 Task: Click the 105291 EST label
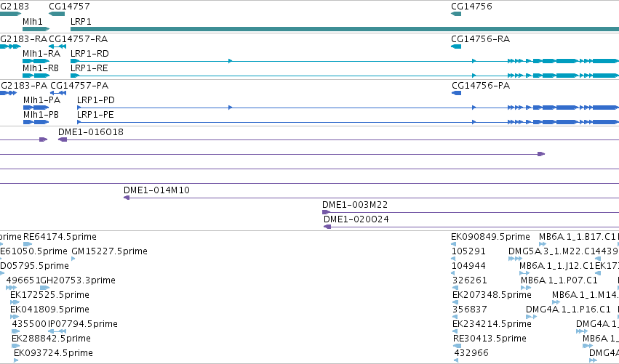pyautogui.click(x=468, y=251)
